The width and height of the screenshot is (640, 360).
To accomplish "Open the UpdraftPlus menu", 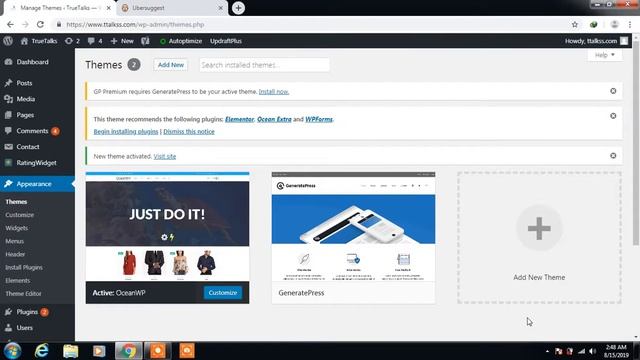I will 226,41.
